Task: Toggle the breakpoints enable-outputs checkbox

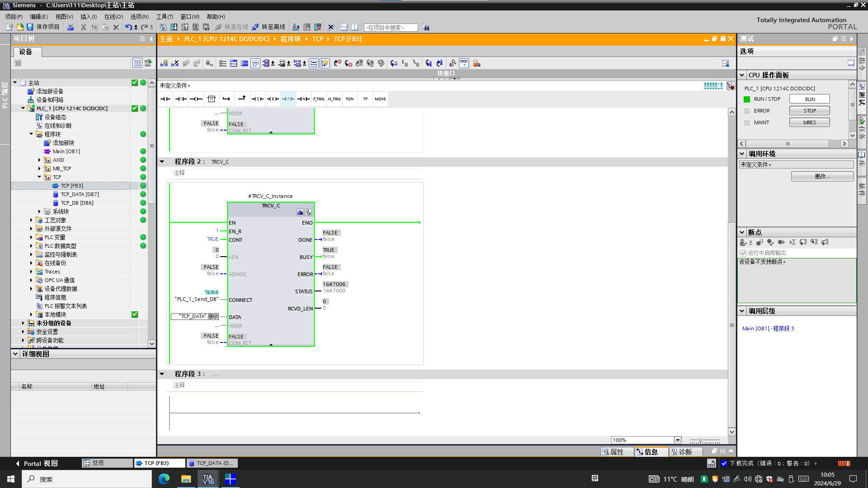Action: point(743,253)
